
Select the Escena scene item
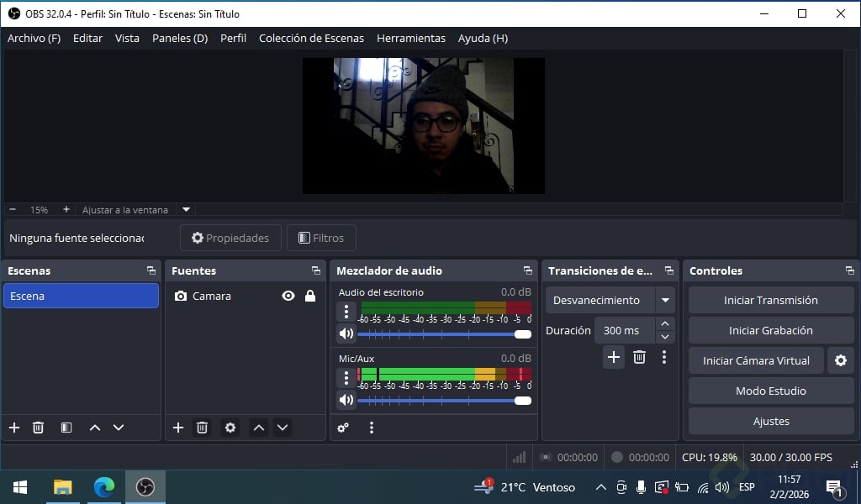pos(82,296)
